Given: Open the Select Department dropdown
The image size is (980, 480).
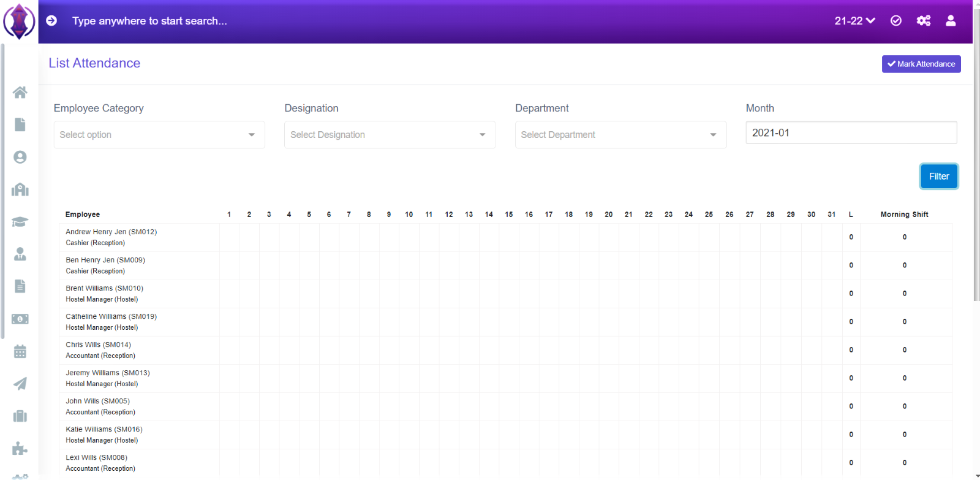Looking at the screenshot, I should [620, 135].
